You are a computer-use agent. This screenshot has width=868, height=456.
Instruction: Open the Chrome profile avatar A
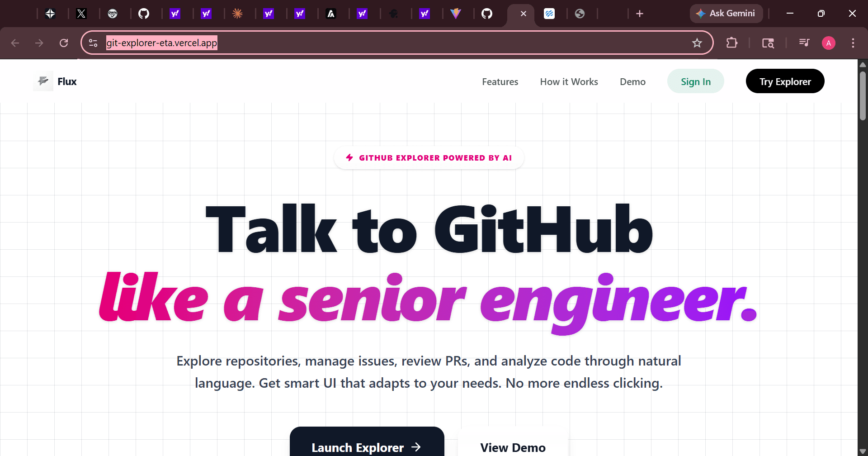tap(829, 43)
